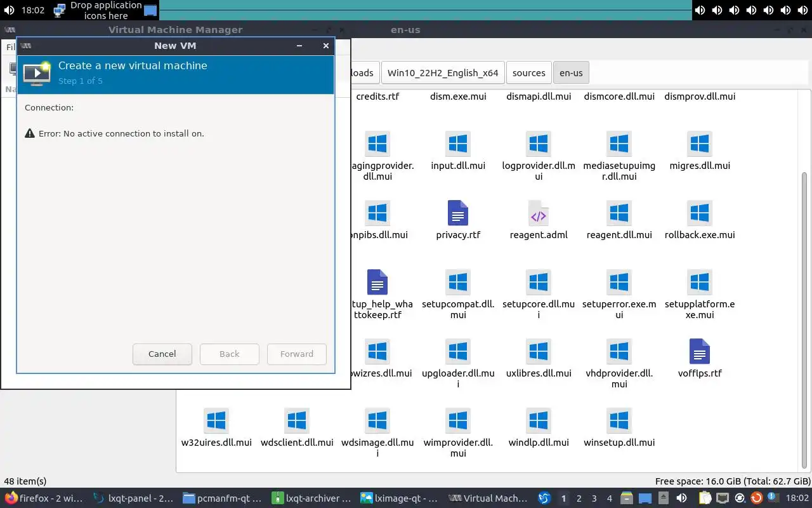Image resolution: width=812 pixels, height=508 pixels.
Task: Click the Free space status bar text
Action: (x=733, y=481)
